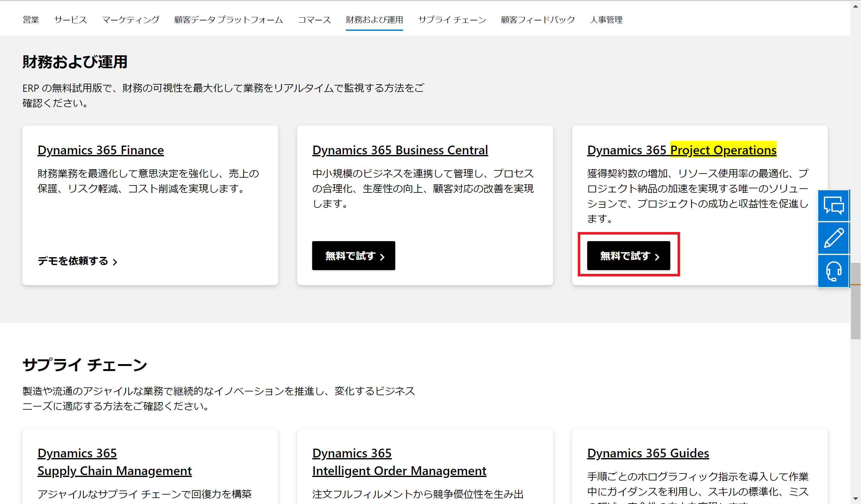This screenshot has width=861, height=504.
Task: Open the 顧客フィードバック tab
Action: coord(538,20)
